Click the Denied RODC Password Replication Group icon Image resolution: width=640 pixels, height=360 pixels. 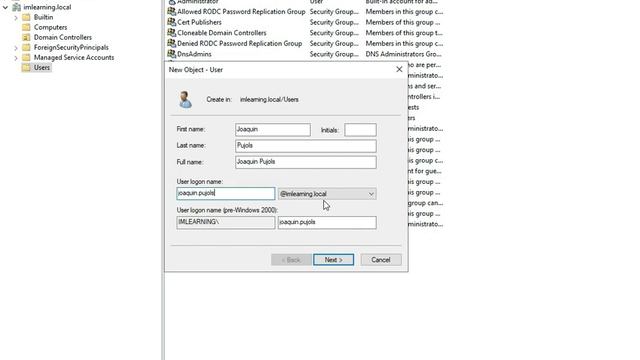pos(172,43)
